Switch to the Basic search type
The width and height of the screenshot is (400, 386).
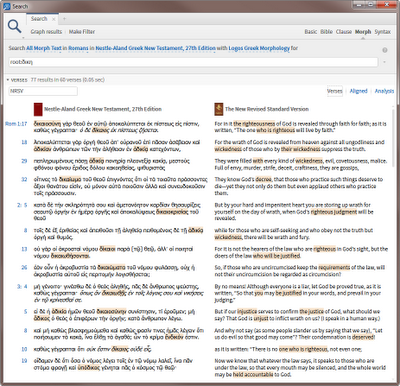point(310,32)
